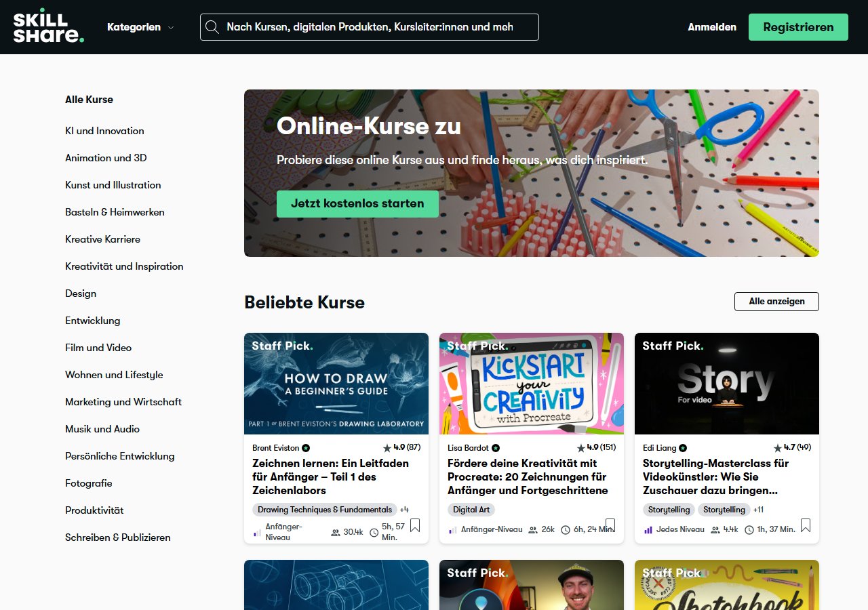Go to Produktivität category
Screen dimensions: 868x610
94,510
